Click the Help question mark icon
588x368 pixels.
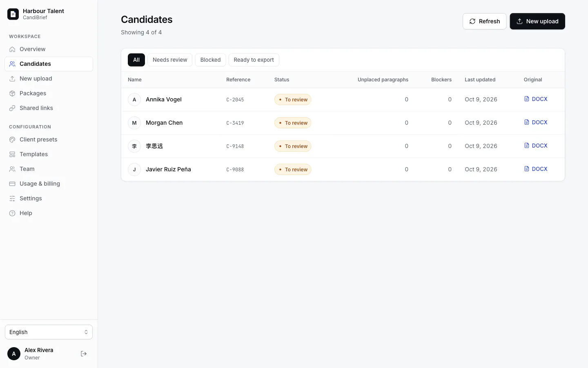[12, 213]
